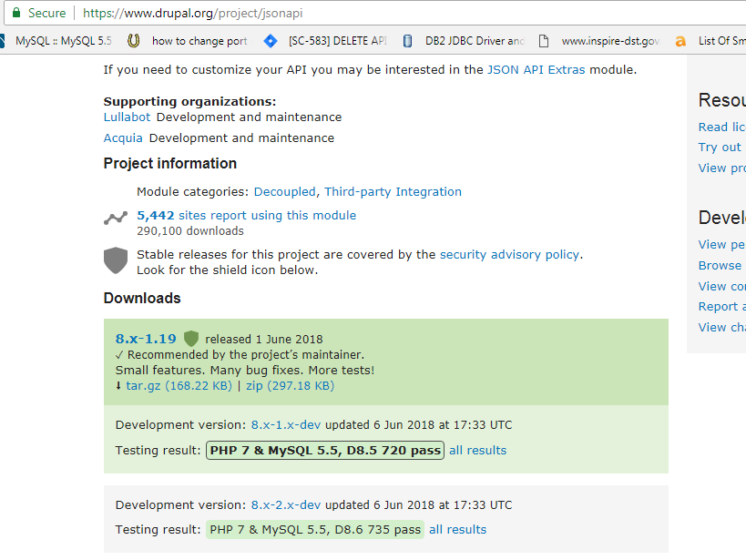This screenshot has width=746, height=560.
Task: Click 'Recommended by the project's maintainer' text
Action: click(246, 355)
